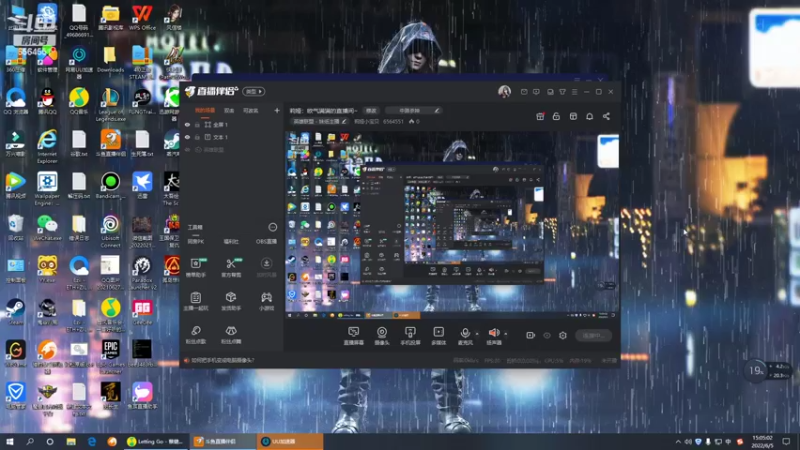Viewport: 800px width, 450px height.
Task: Toggle preview visibility eye icon in bottom toolbar
Action: (x=546, y=335)
